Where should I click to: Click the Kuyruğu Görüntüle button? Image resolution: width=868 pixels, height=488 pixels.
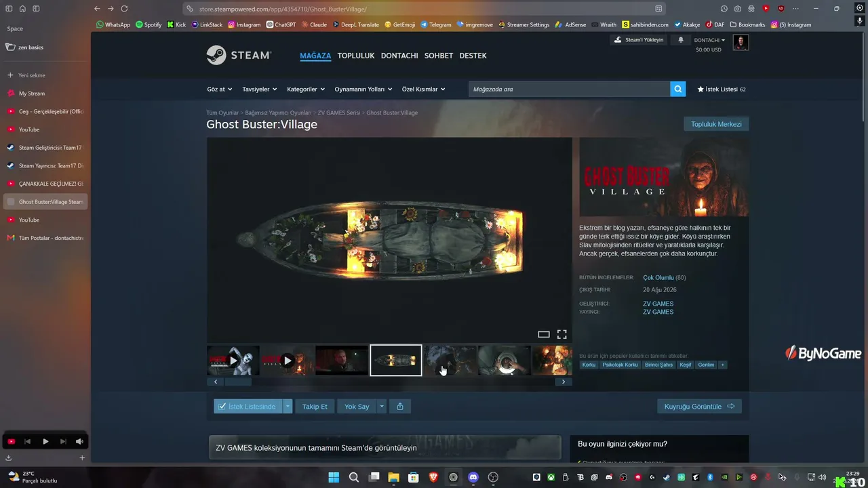(x=699, y=406)
